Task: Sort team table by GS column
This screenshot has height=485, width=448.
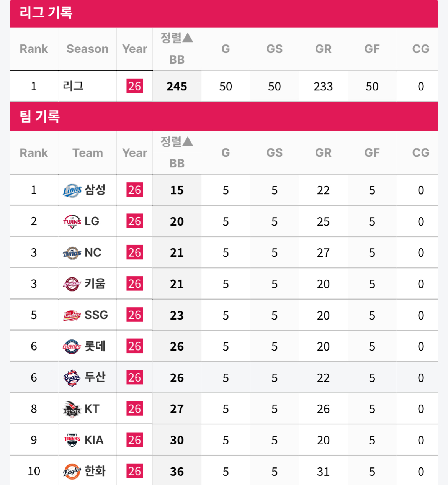Action: (x=275, y=153)
